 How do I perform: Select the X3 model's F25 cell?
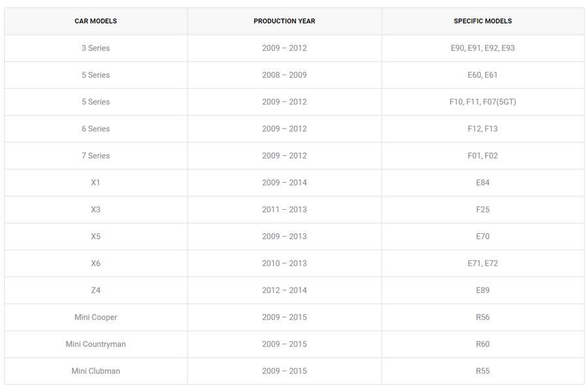click(483, 210)
